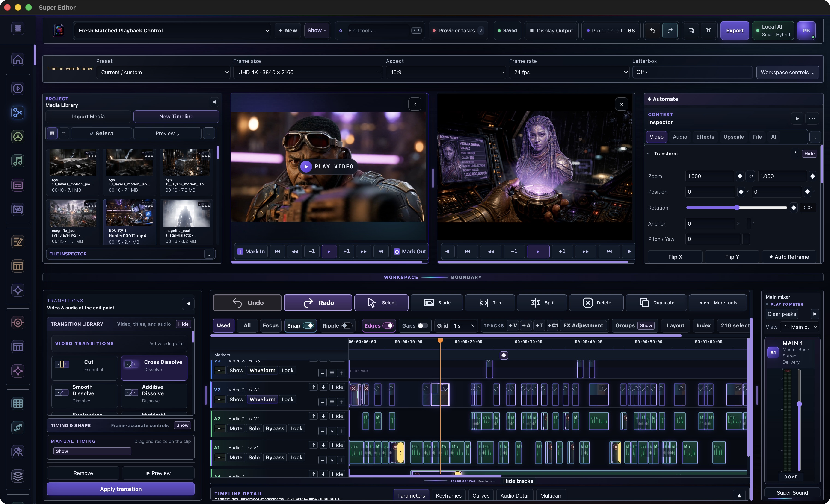The width and height of the screenshot is (830, 504).
Task: Switch to the Effects inspector tab
Action: (705, 137)
